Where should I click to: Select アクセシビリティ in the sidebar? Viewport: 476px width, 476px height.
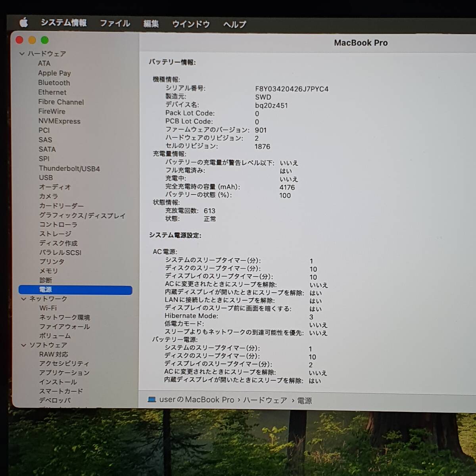(x=64, y=363)
